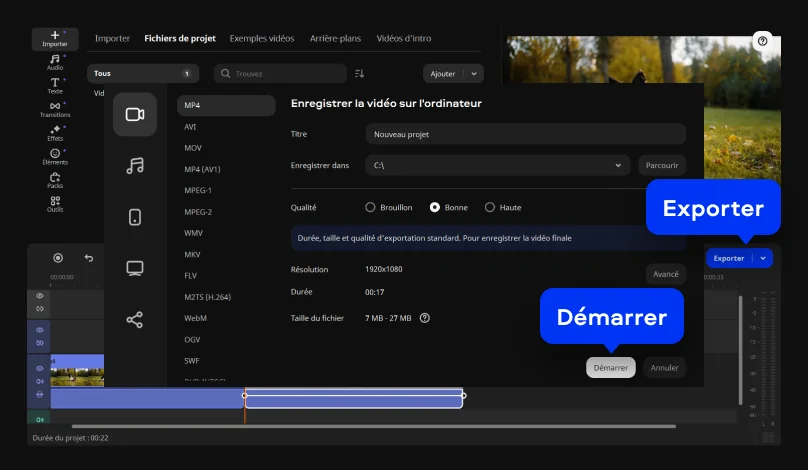Click the share online export icon

tap(135, 320)
